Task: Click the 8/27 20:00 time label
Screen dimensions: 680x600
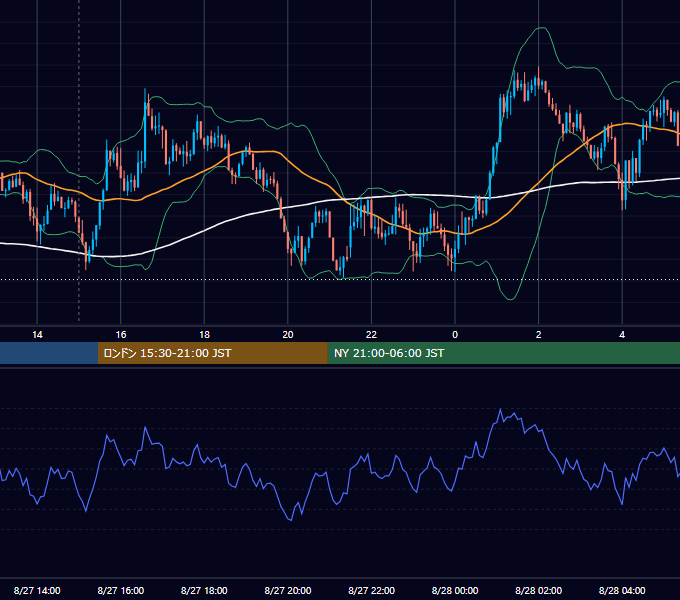Action: coord(288,590)
